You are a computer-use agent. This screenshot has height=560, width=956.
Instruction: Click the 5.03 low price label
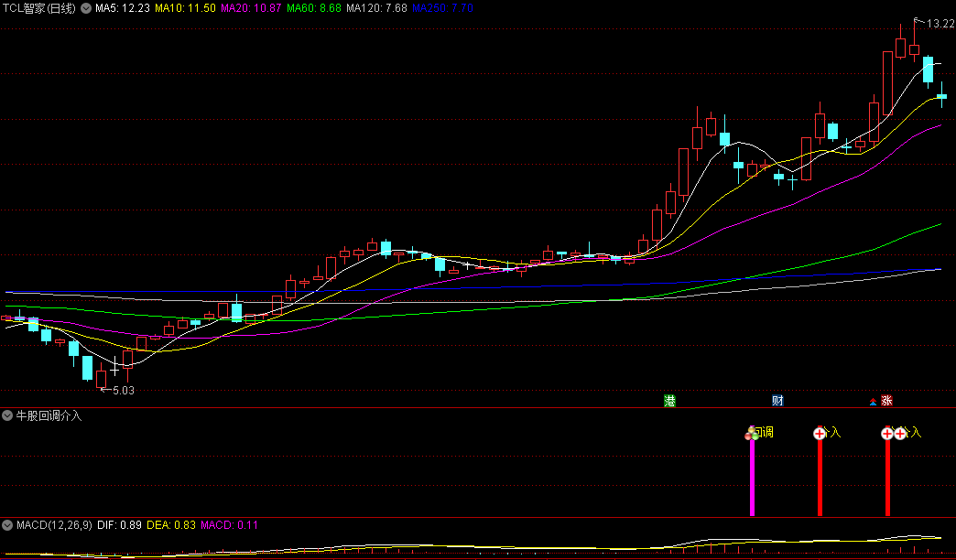click(x=123, y=391)
